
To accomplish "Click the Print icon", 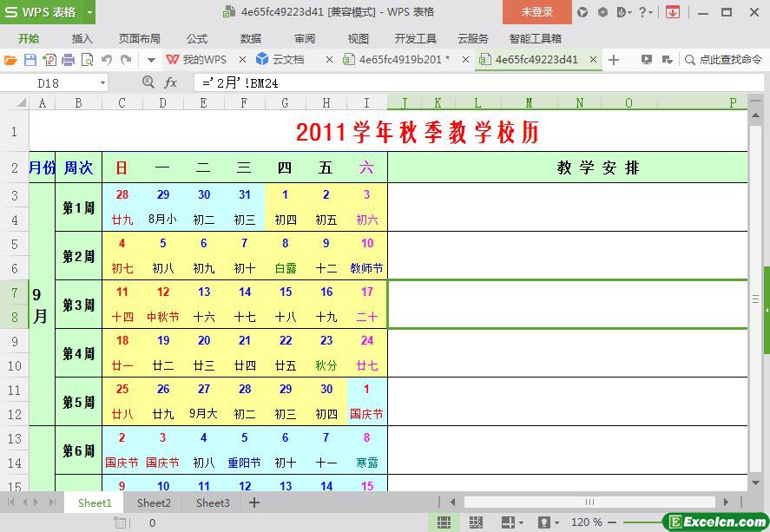I will (68, 60).
